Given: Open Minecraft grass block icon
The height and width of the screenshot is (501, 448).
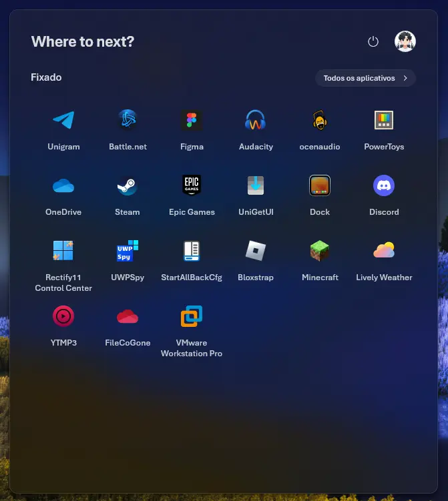Looking at the screenshot, I should pyautogui.click(x=320, y=251).
